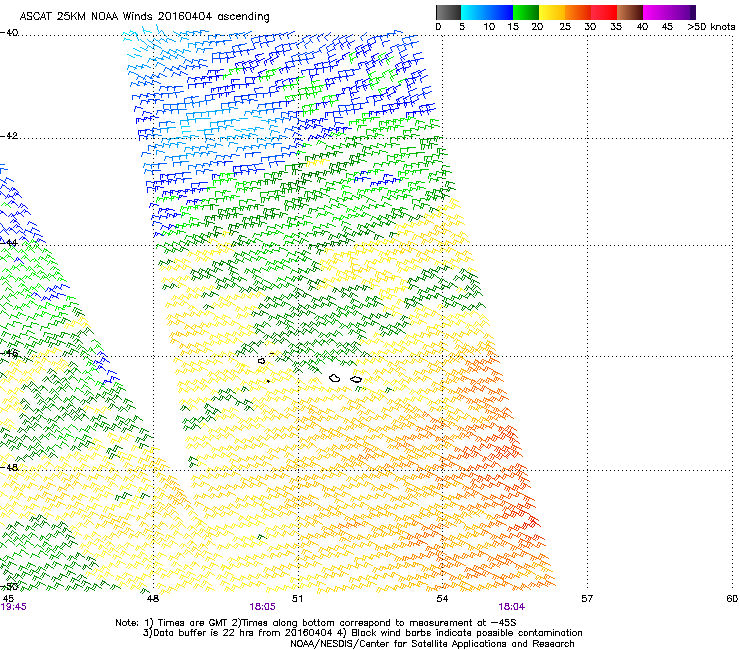The width and height of the screenshot is (740, 650).
Task: Select the cyan 5-10 knots legend color
Action: click(x=474, y=12)
